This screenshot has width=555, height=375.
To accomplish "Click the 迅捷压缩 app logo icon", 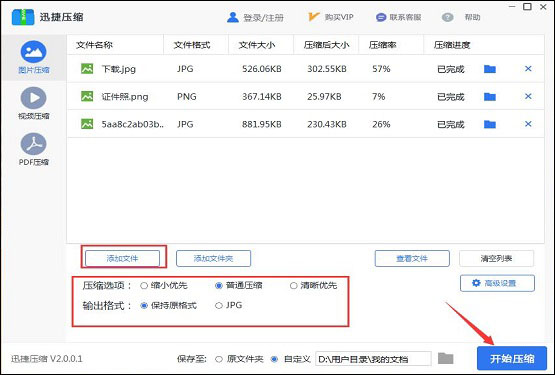I will pyautogui.click(x=23, y=17).
